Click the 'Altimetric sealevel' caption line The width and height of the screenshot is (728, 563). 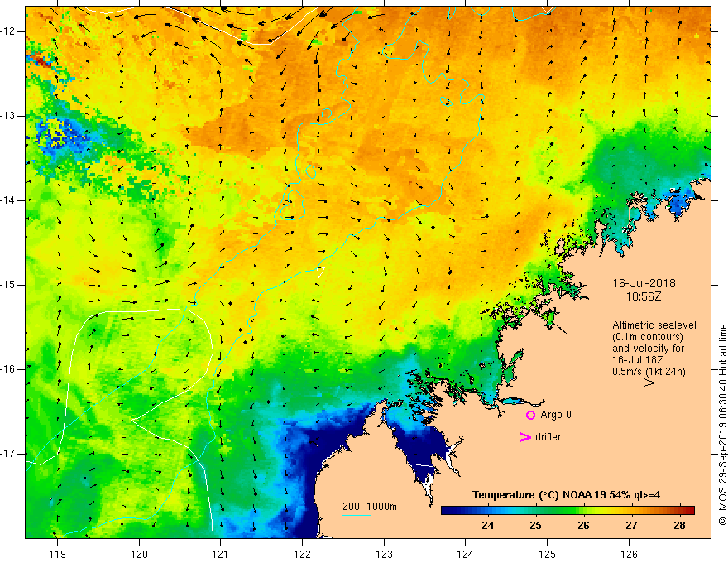tap(654, 325)
